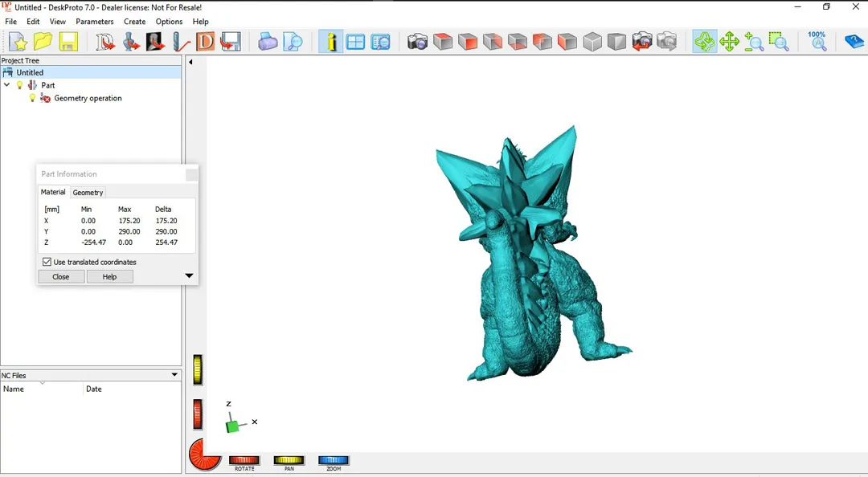
Task: Select the bottom view cube icon
Action: [x=518, y=42]
